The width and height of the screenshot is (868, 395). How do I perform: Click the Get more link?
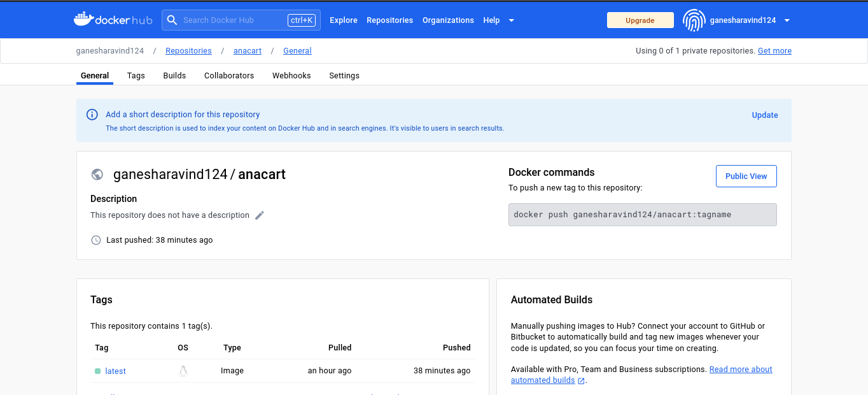coord(774,51)
